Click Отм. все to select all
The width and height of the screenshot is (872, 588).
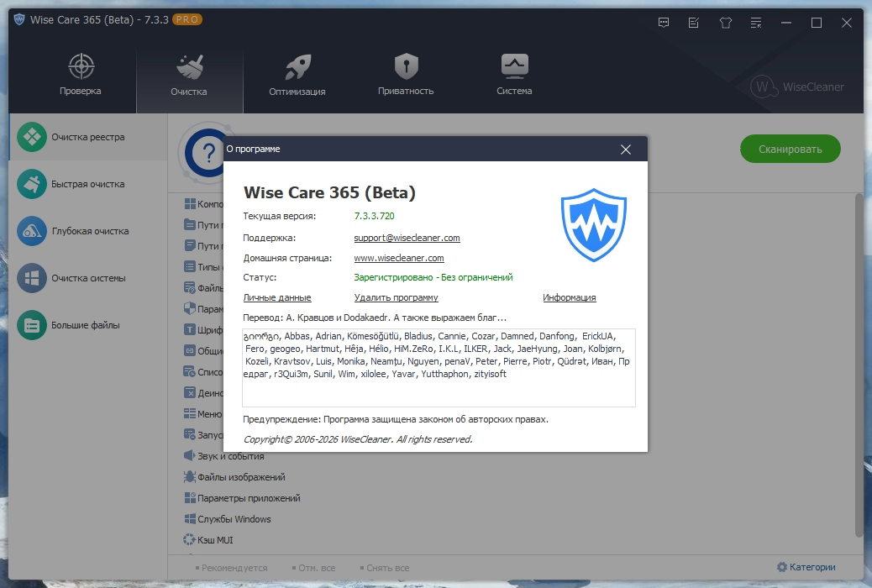[x=313, y=568]
